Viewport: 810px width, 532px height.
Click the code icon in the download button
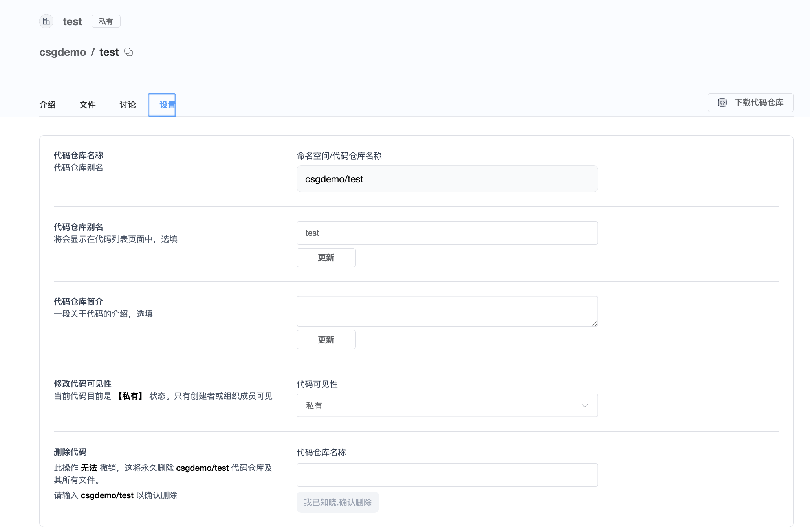(722, 103)
